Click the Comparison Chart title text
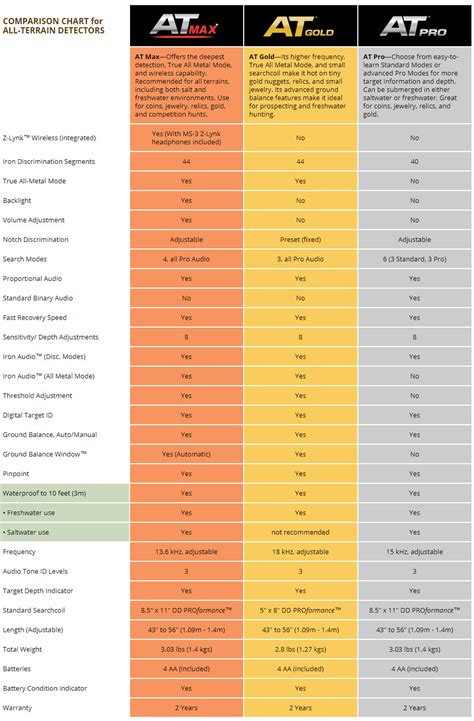The height and width of the screenshot is (721, 474). click(x=53, y=26)
